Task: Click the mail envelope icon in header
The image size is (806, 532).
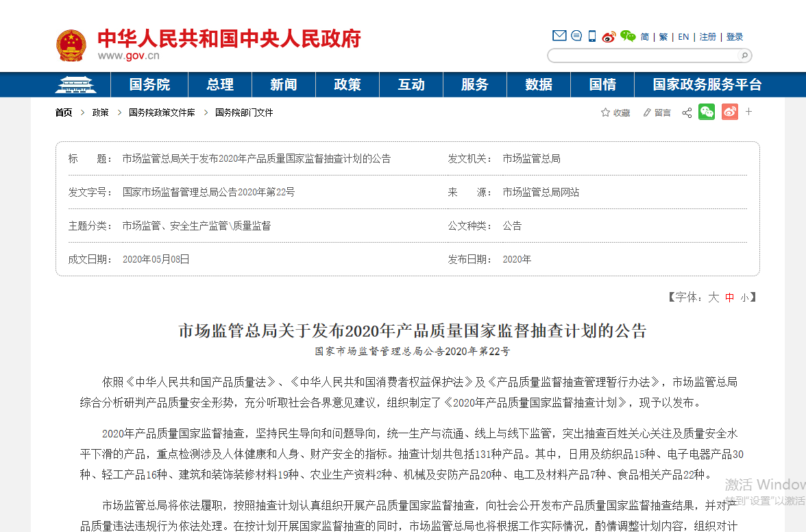Action: (559, 36)
